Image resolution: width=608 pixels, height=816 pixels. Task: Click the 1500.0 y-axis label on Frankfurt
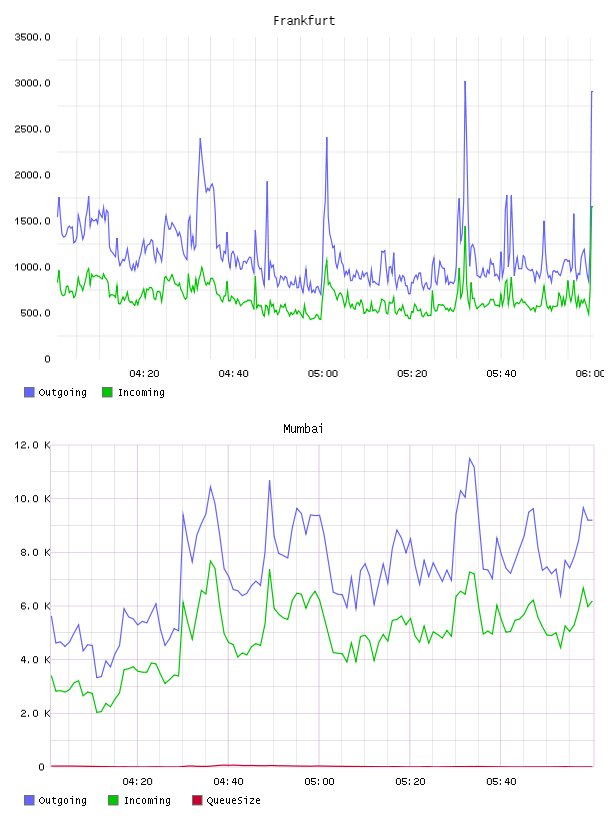(32, 221)
